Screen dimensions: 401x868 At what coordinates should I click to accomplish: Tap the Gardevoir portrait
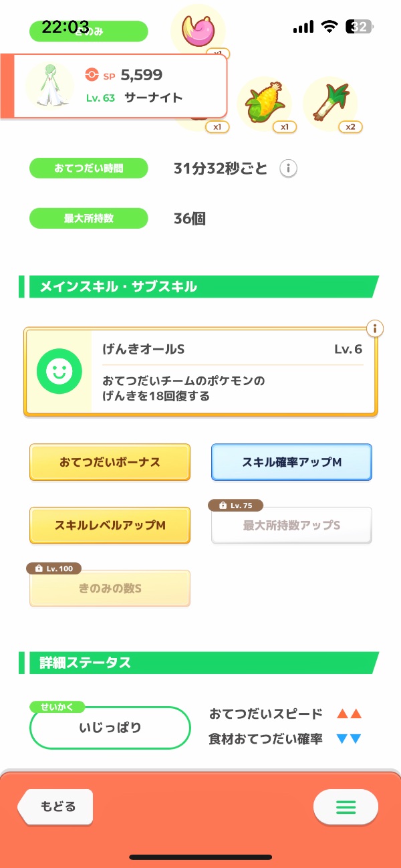(49, 86)
